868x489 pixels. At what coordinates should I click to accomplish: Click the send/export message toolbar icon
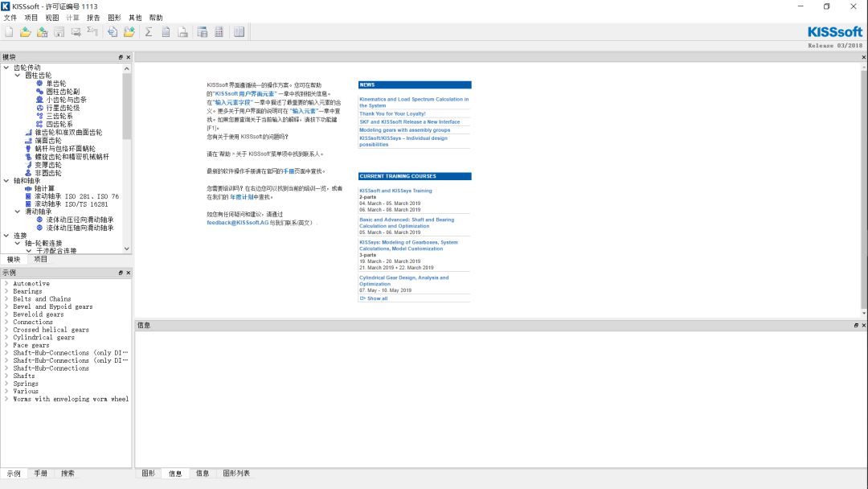point(76,32)
